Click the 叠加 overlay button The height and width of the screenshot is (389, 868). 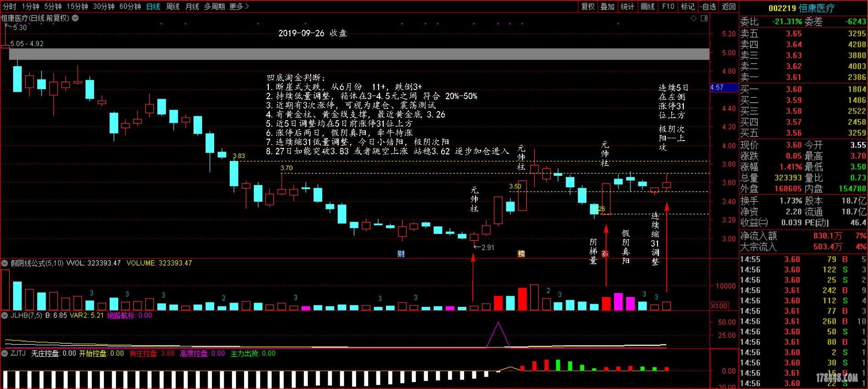pyautogui.click(x=607, y=6)
